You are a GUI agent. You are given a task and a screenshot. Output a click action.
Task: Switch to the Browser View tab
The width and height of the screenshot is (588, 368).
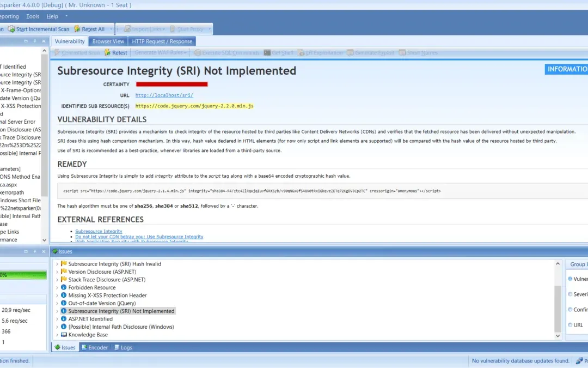pyautogui.click(x=108, y=41)
